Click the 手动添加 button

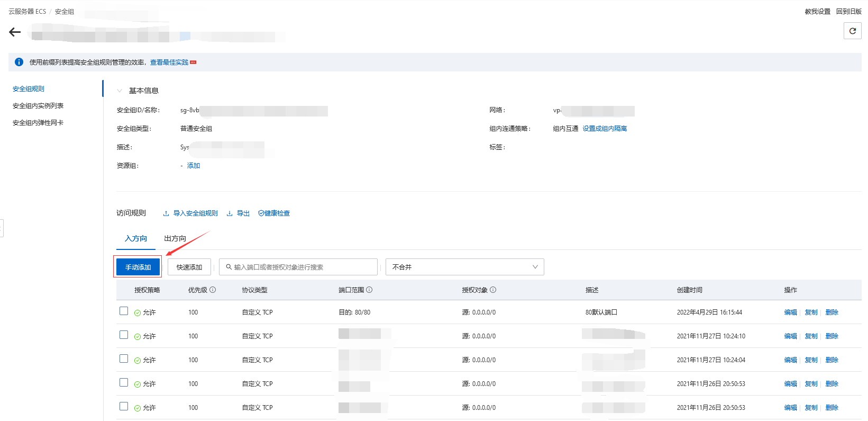[x=138, y=267]
